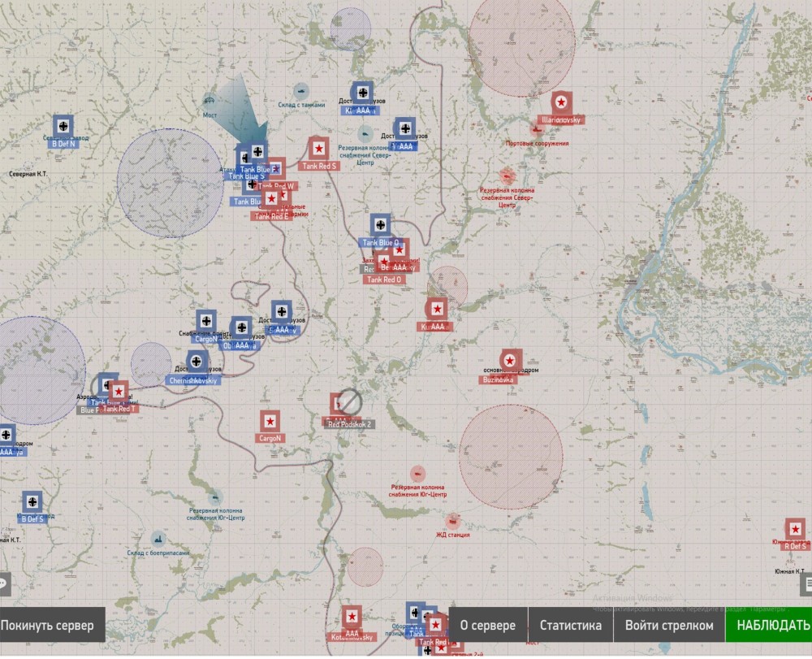The width and height of the screenshot is (812, 659).
Task: Select the Illarionovsky red star icon
Action: pos(561,102)
